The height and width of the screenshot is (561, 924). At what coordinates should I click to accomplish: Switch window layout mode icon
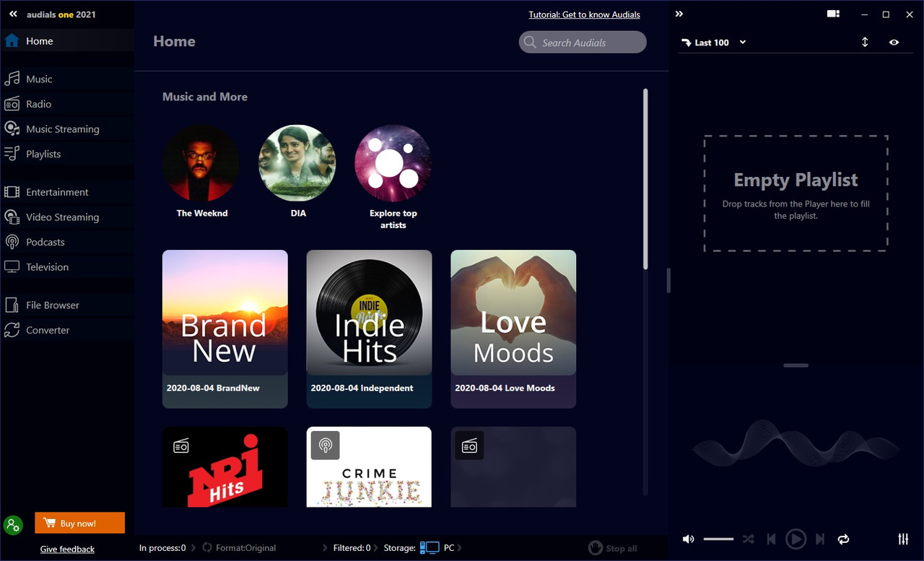[833, 14]
